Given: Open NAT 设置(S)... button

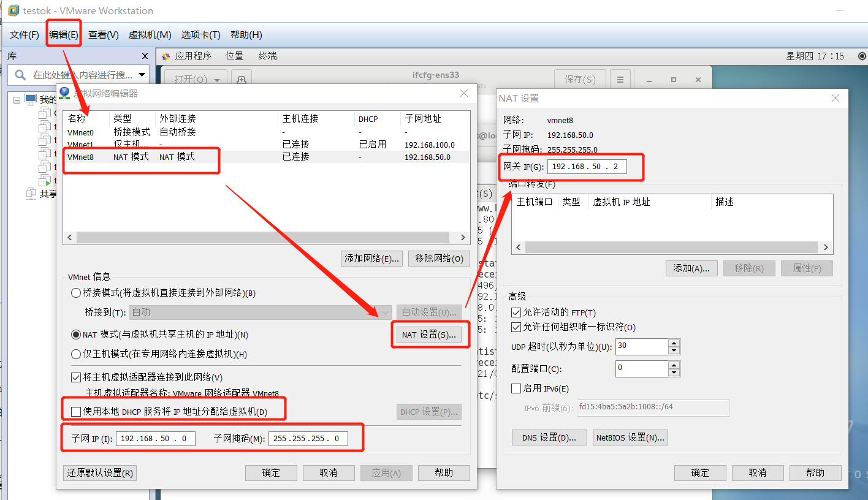Looking at the screenshot, I should [429, 335].
